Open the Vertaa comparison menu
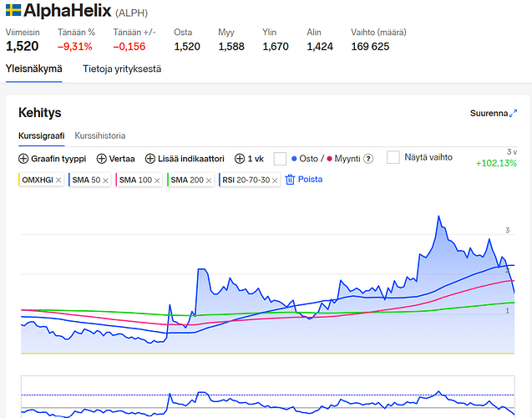The height and width of the screenshot is (418, 532). pos(116,159)
